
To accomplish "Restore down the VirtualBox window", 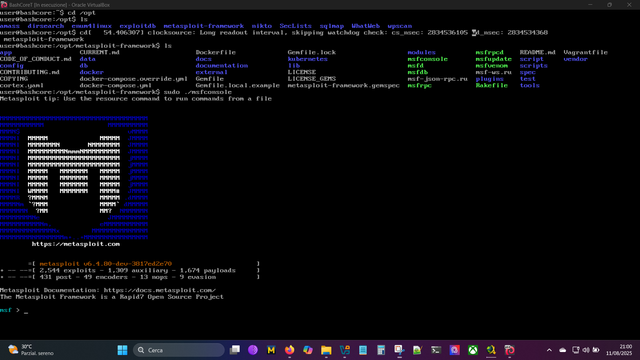I will click(609, 4).
